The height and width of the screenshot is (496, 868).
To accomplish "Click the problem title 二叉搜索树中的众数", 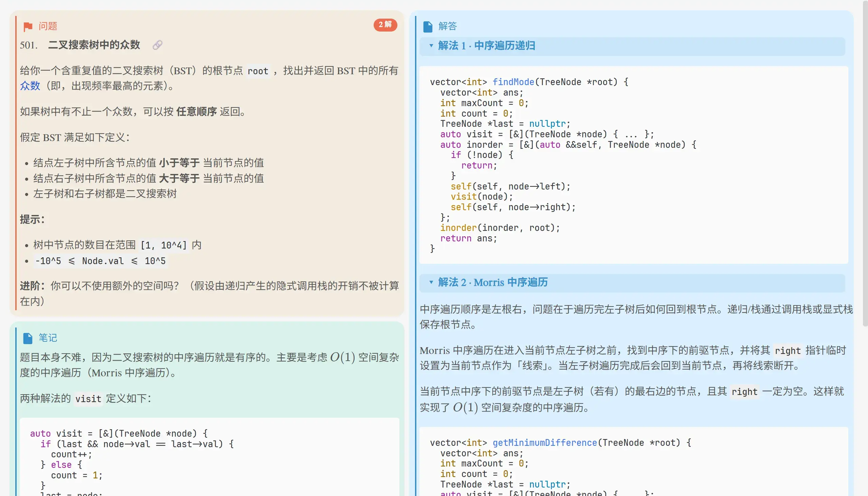I will (94, 45).
